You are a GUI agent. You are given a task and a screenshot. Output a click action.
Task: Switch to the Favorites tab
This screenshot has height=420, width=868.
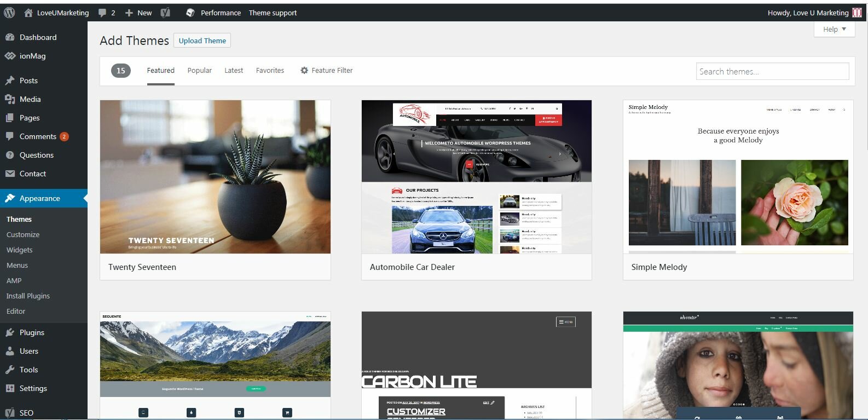[x=270, y=71]
